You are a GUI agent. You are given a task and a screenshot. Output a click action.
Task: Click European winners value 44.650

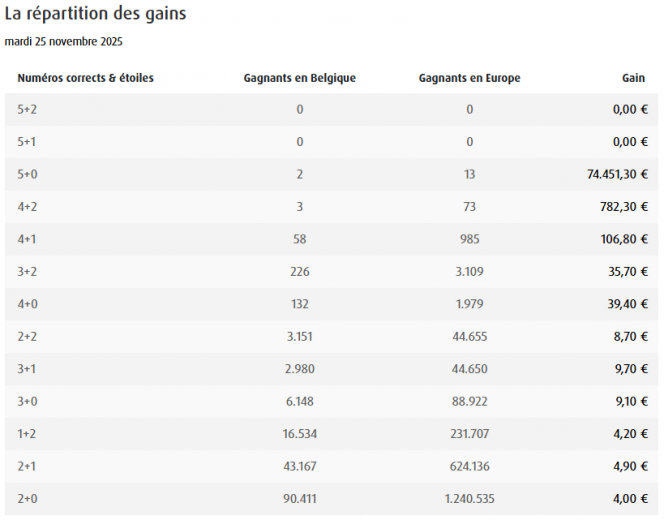click(469, 369)
